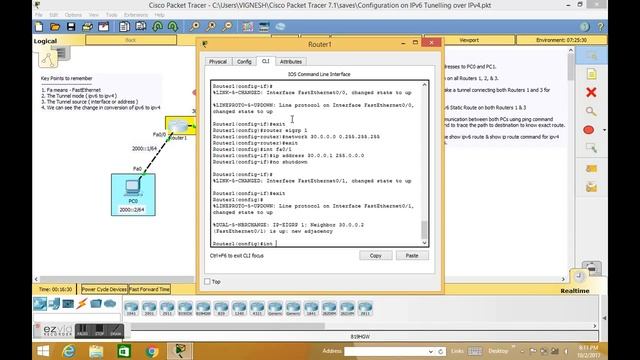Open the Extensions menu
The image size is (640, 360).
[136, 15]
